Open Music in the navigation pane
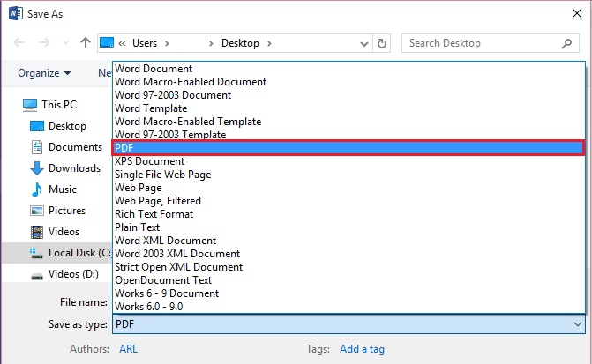The image size is (592, 364). tap(63, 189)
